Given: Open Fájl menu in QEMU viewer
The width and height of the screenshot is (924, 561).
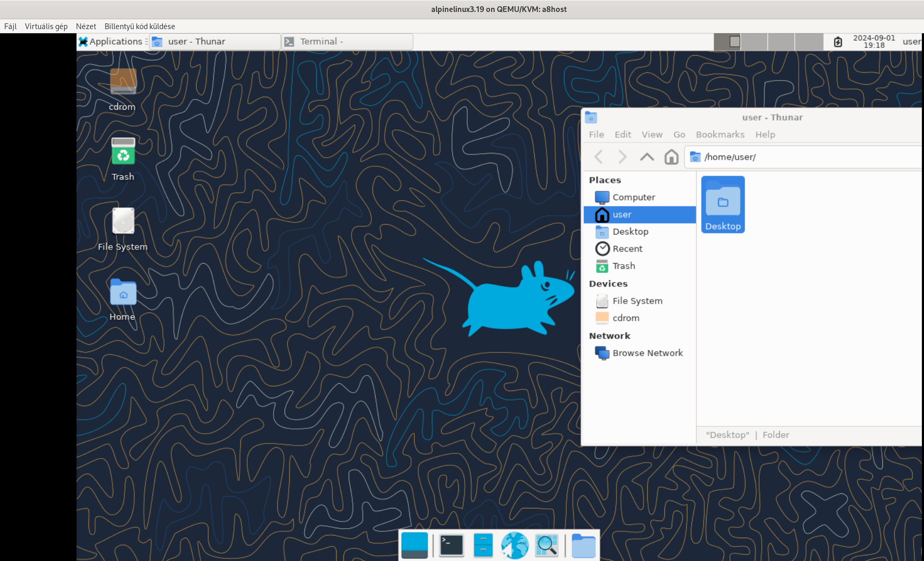Looking at the screenshot, I should pyautogui.click(x=10, y=26).
